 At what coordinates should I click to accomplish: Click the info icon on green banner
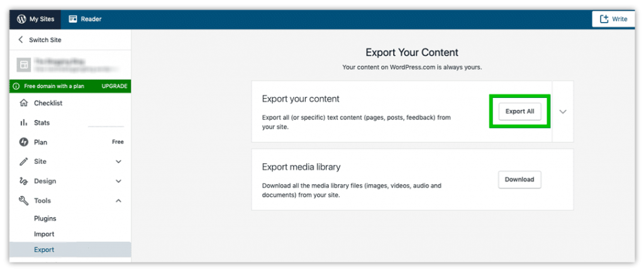(x=16, y=87)
